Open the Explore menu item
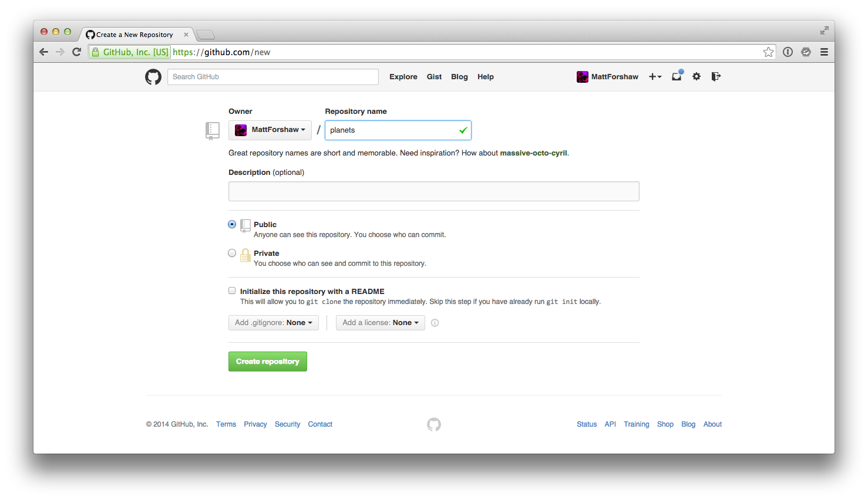 (x=403, y=77)
